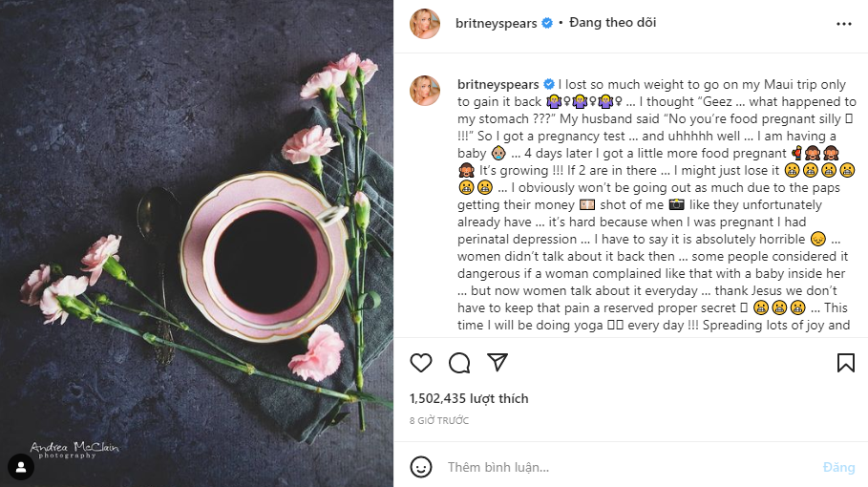Like the post with the heart icon

click(x=421, y=363)
